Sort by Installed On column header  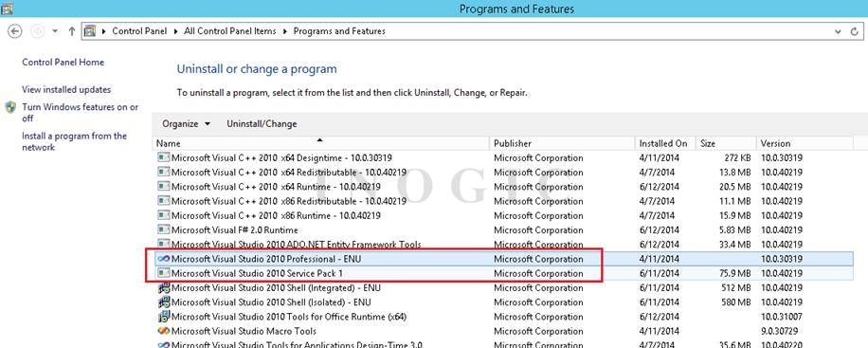pyautogui.click(x=665, y=143)
